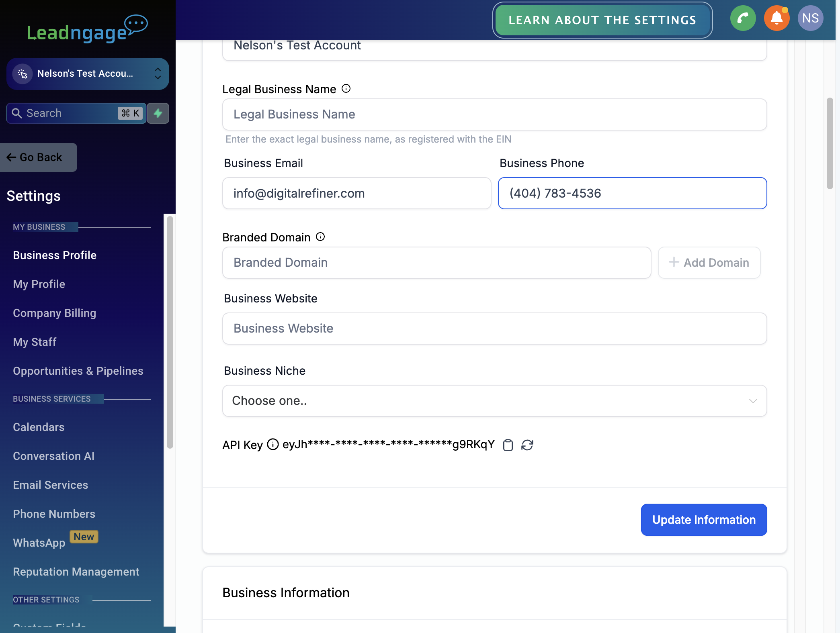Viewport: 840px width, 633px height.
Task: Click the Business Email field
Action: pyautogui.click(x=357, y=193)
